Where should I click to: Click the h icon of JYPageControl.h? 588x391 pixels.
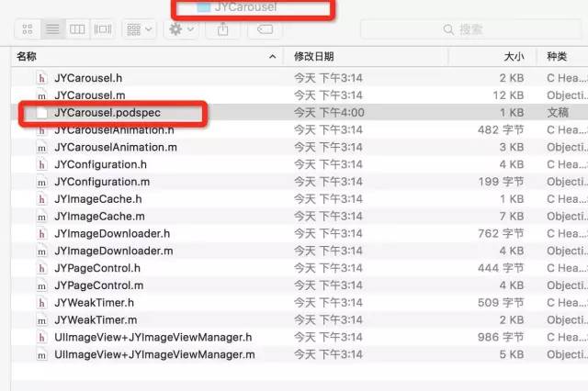point(41,268)
